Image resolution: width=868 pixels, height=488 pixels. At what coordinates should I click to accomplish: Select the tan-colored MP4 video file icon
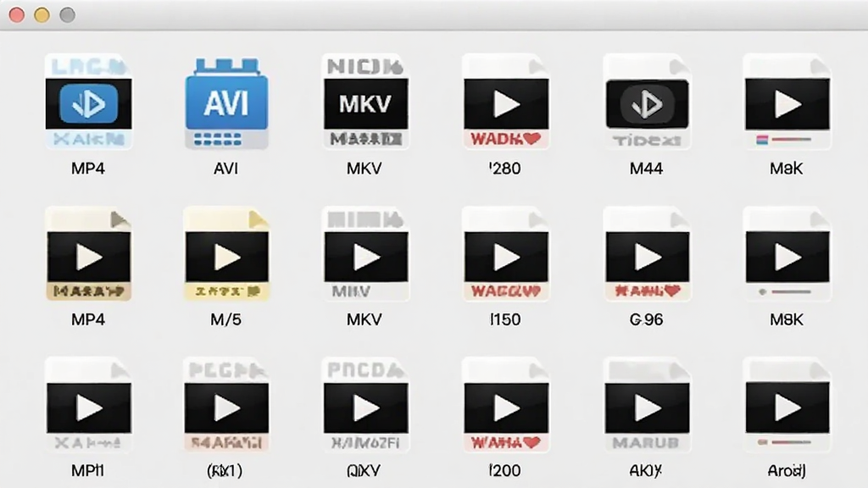pos(88,254)
